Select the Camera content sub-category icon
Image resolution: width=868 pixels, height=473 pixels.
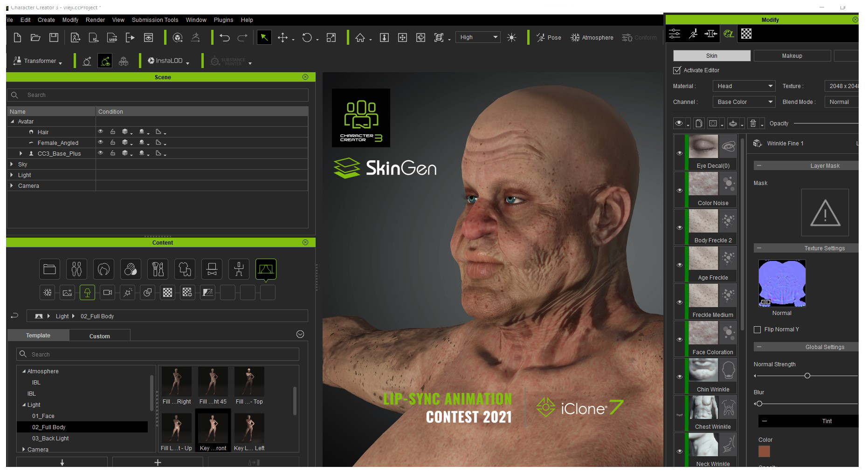(x=107, y=293)
